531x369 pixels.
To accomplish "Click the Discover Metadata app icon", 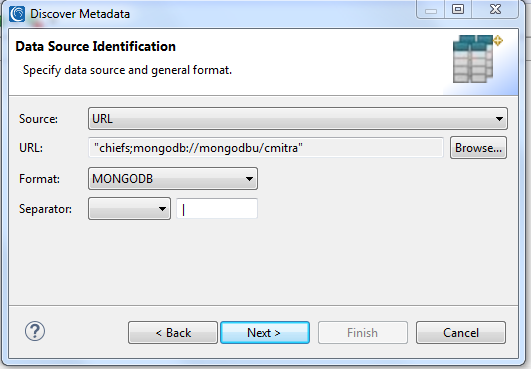I will (x=17, y=14).
